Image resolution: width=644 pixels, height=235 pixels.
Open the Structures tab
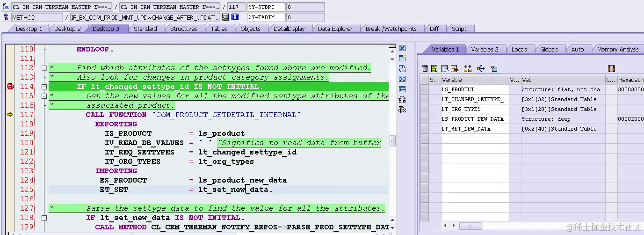(x=184, y=29)
